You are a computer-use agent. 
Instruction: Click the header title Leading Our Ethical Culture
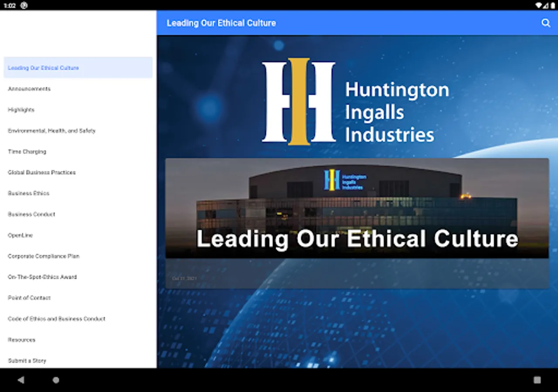[x=221, y=23]
